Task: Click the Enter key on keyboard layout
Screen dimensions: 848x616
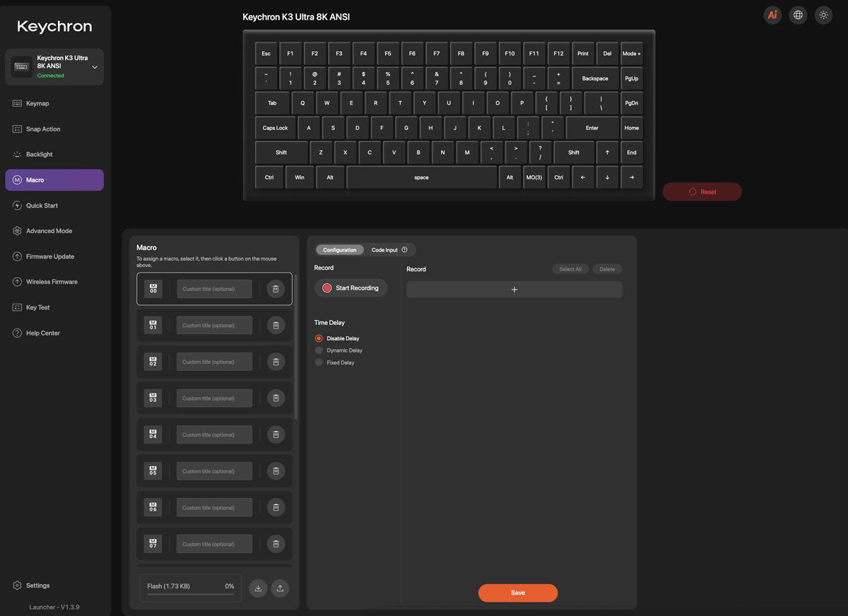Action: [592, 128]
